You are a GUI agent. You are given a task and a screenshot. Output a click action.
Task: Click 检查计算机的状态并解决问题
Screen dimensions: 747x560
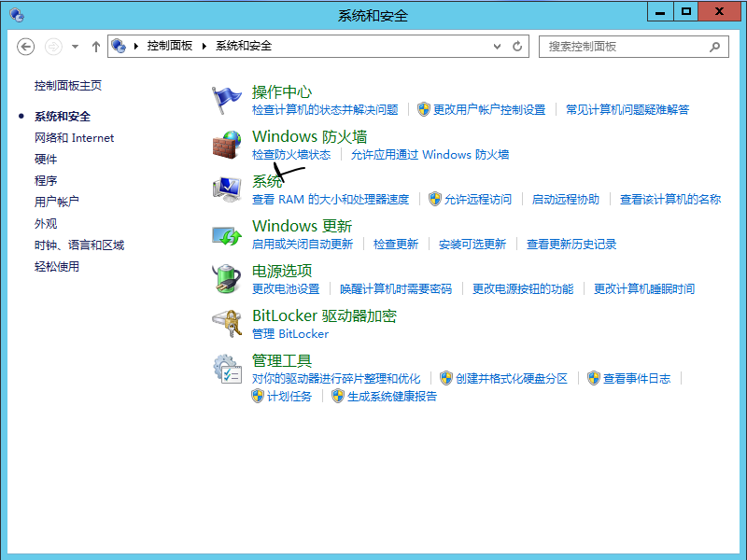(325, 110)
